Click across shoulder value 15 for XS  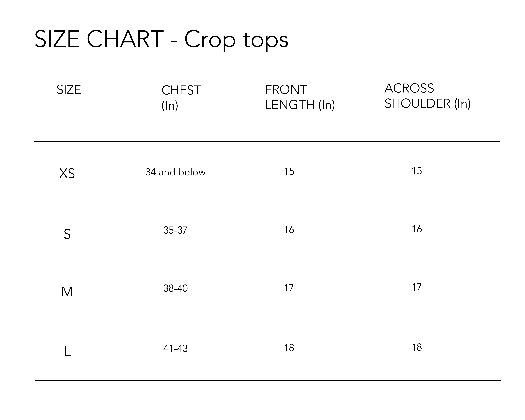417,171
